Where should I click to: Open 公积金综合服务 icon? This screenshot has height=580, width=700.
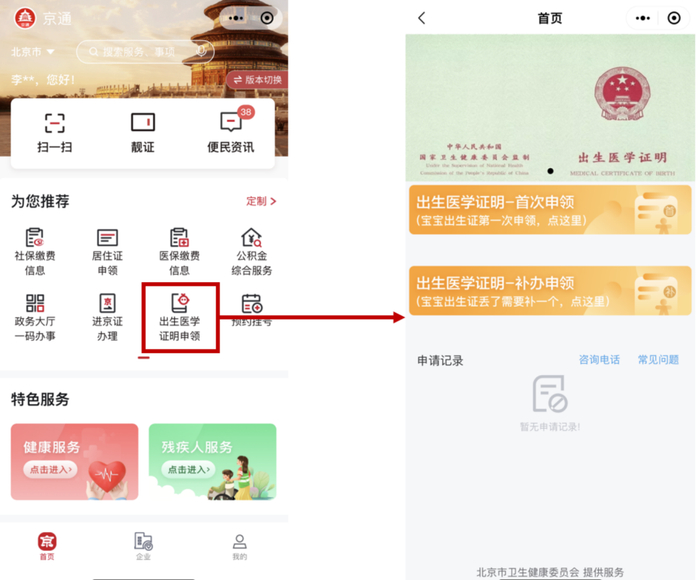point(251,238)
